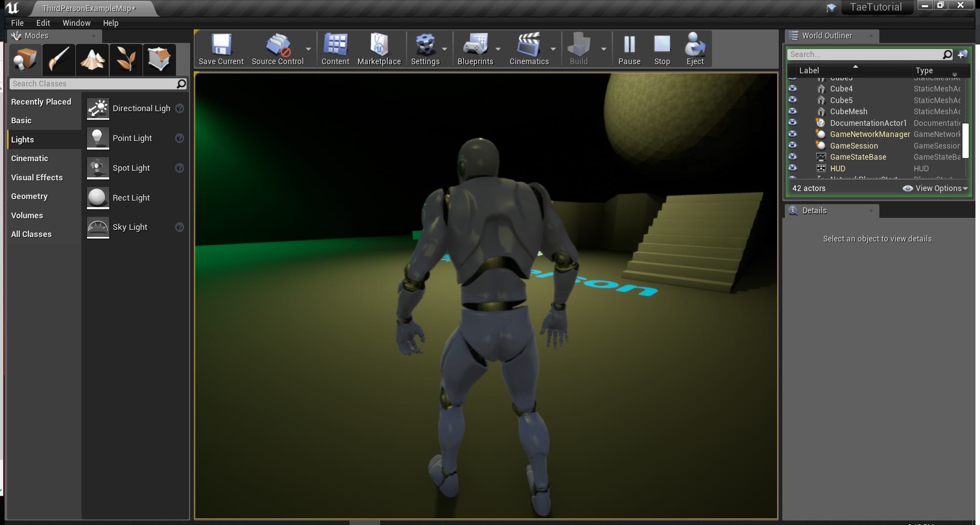The height and width of the screenshot is (525, 980).
Task: Pause the running simulation
Action: pyautogui.click(x=630, y=49)
